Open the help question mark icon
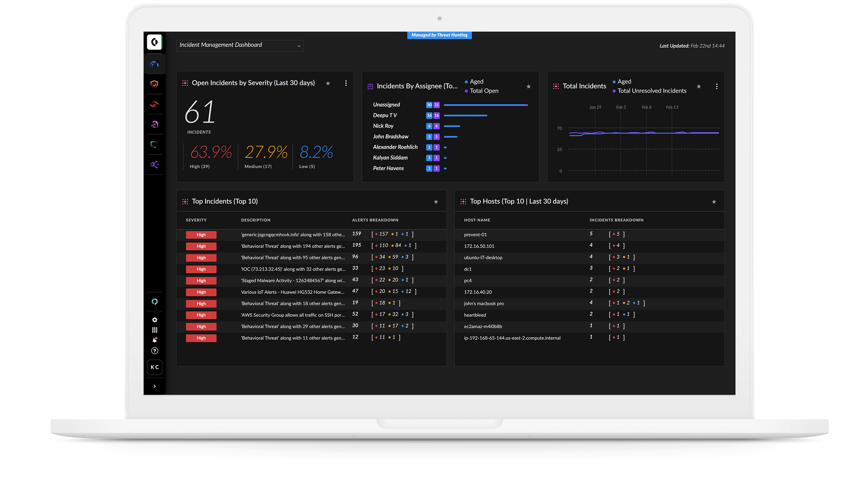The width and height of the screenshot is (863, 504). tap(154, 351)
